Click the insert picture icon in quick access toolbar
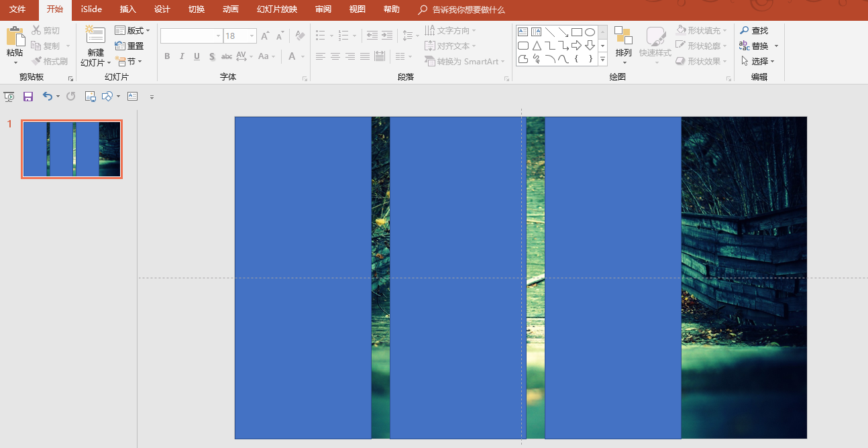 pos(90,97)
